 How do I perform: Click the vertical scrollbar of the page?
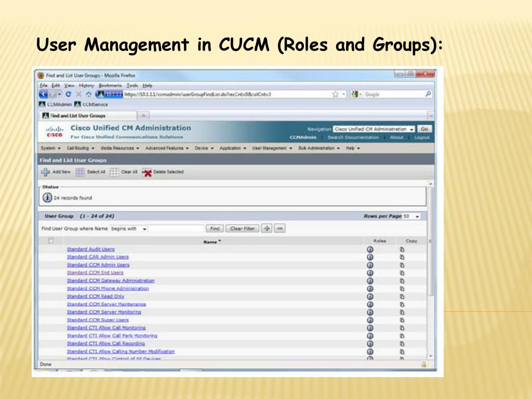pyautogui.click(x=431, y=270)
